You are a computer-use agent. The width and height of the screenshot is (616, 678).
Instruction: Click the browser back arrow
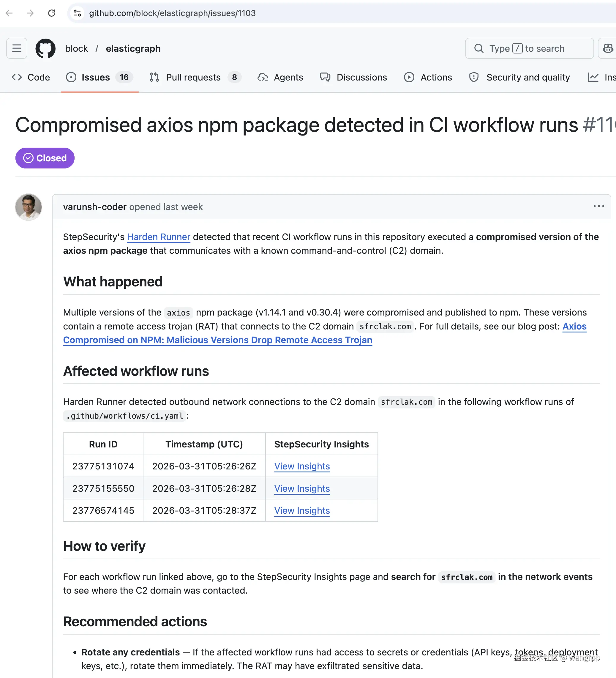[x=10, y=13]
